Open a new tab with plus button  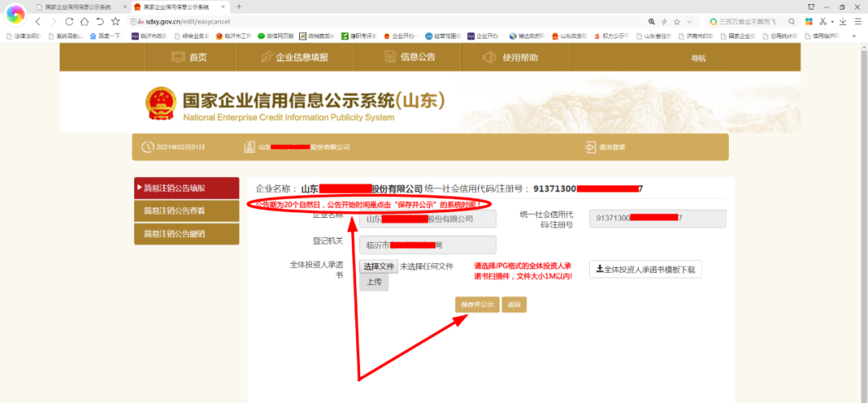click(x=240, y=6)
